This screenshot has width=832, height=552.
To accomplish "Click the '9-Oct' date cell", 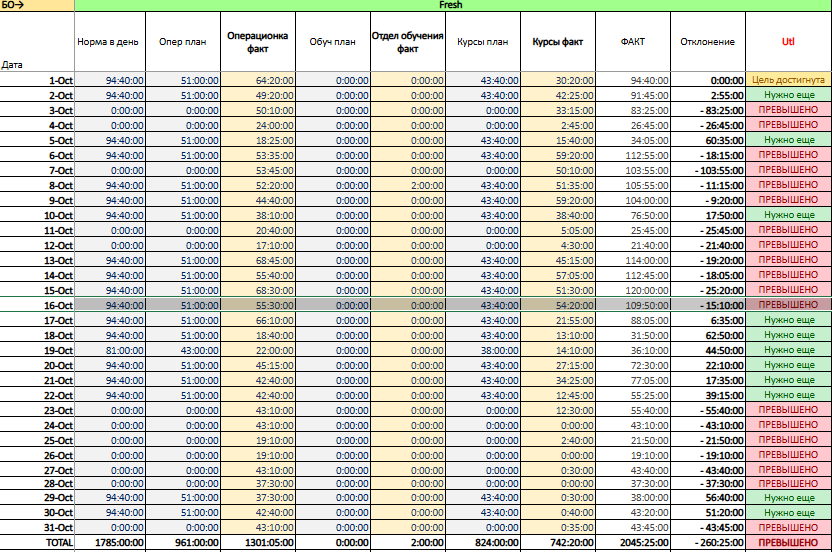I will (x=37, y=200).
